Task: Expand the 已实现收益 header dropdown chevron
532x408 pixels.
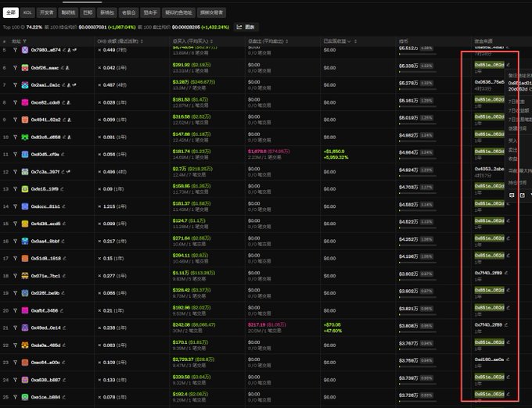Action: [349, 41]
